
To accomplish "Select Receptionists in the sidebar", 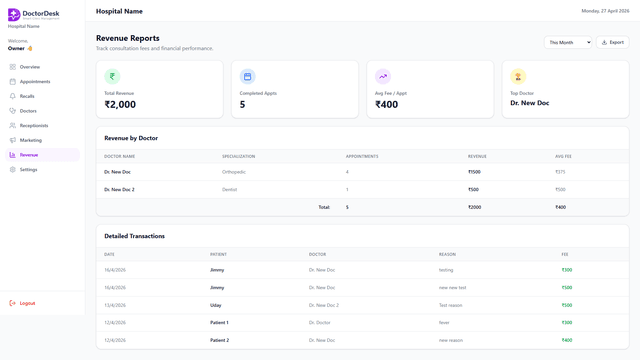I will [x=42, y=126].
